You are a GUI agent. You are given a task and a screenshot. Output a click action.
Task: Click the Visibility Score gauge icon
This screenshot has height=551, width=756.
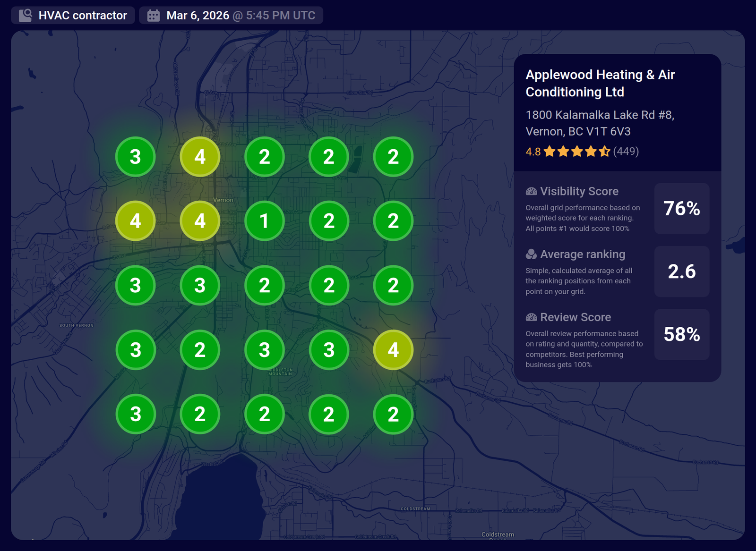(531, 191)
